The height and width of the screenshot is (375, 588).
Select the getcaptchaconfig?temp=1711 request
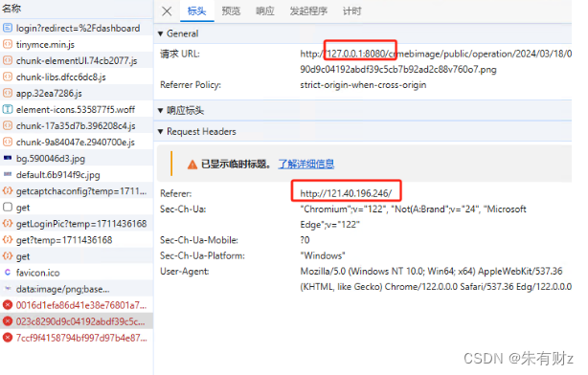(x=77, y=191)
